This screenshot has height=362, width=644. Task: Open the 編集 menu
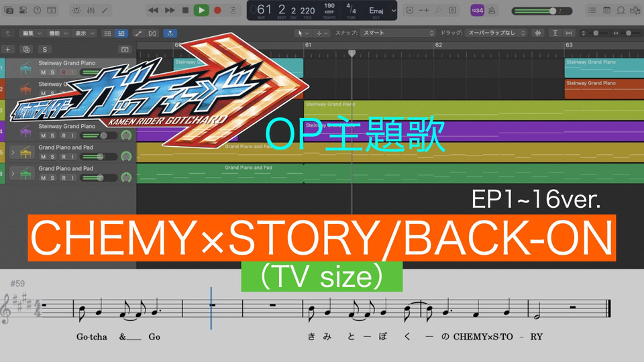coord(32,34)
